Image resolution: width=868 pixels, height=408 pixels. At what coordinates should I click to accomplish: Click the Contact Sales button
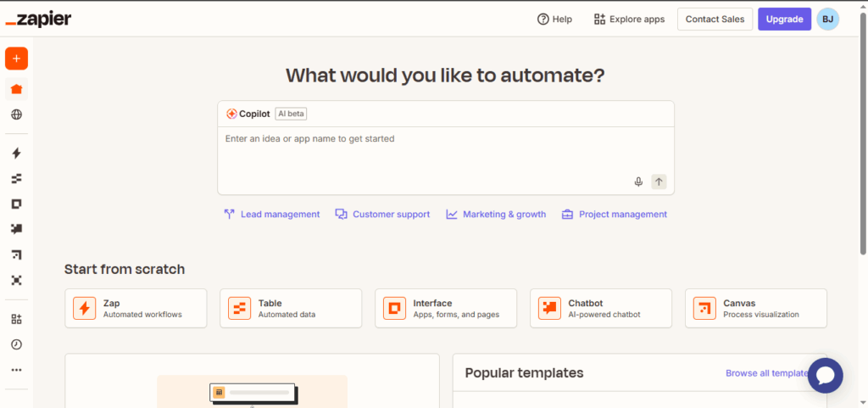click(715, 19)
